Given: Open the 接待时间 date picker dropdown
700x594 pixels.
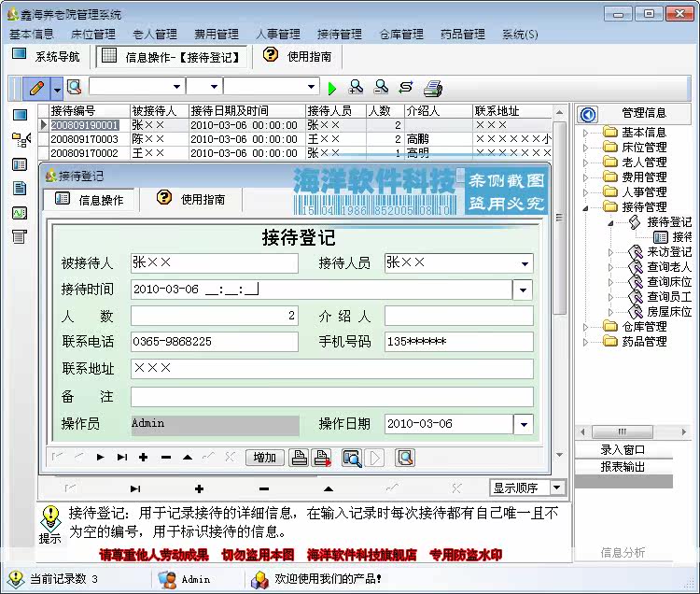Looking at the screenshot, I should pyautogui.click(x=523, y=290).
